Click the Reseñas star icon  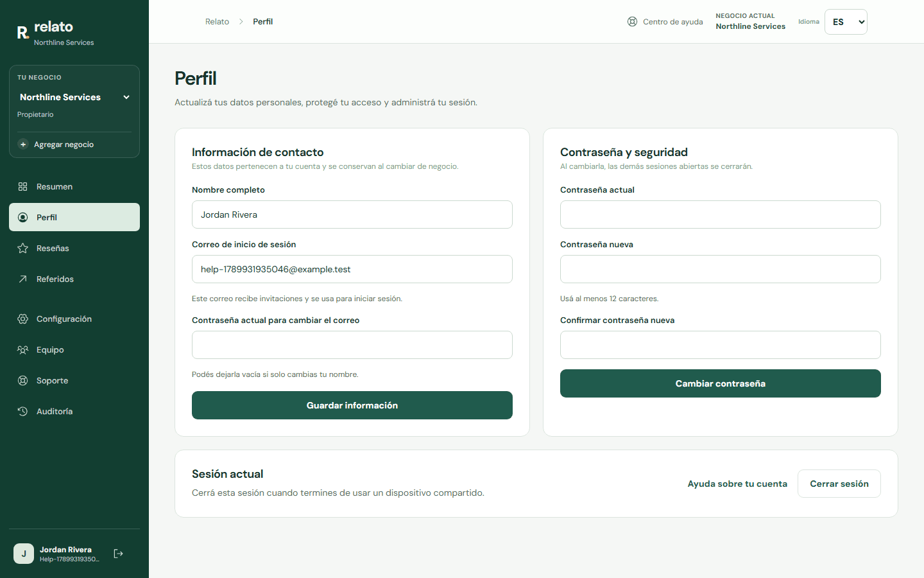[x=22, y=249]
